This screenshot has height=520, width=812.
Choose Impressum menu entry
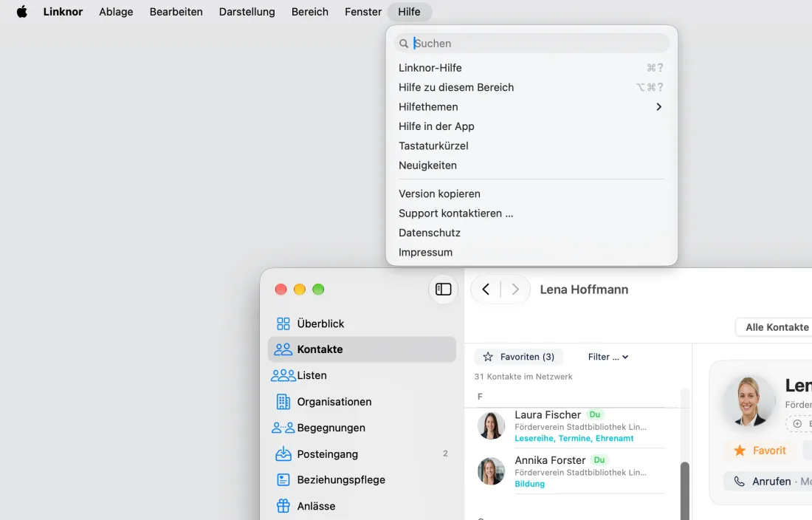tap(531, 253)
